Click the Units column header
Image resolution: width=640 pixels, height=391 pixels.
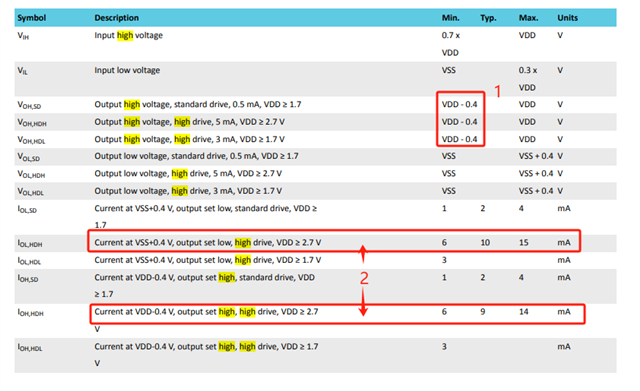pyautogui.click(x=567, y=18)
